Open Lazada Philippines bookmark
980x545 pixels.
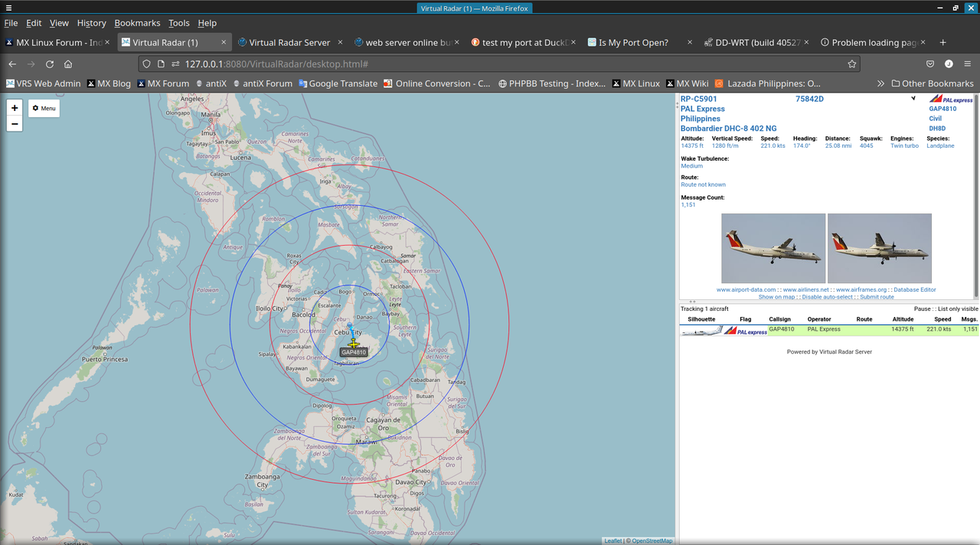767,83
